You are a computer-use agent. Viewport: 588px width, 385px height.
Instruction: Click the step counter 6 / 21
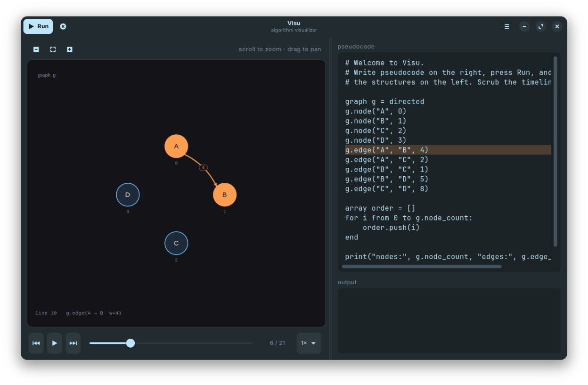point(278,343)
